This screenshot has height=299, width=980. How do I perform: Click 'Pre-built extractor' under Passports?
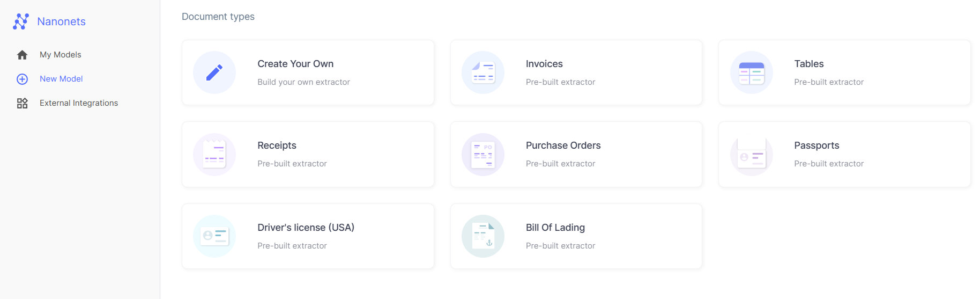tap(829, 164)
